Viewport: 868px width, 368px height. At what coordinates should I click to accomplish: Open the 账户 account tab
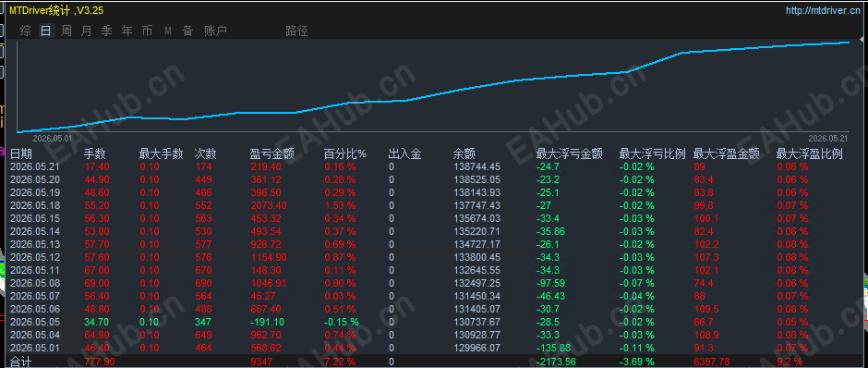[x=215, y=31]
